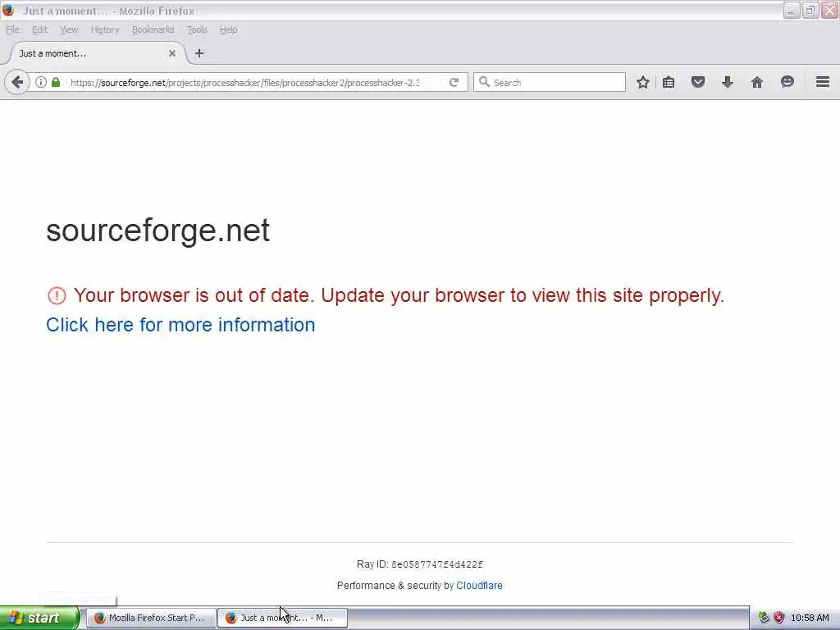Open the Bookmarks menu
The image size is (840, 630).
[153, 30]
